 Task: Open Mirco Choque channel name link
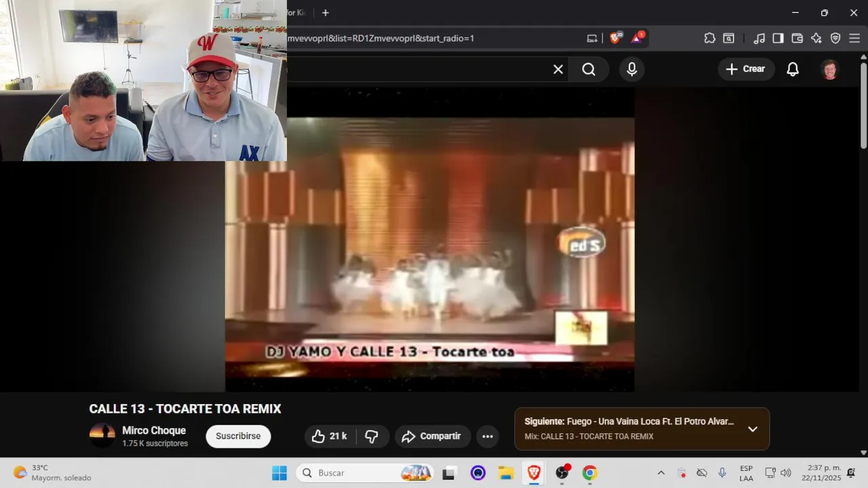click(x=154, y=430)
